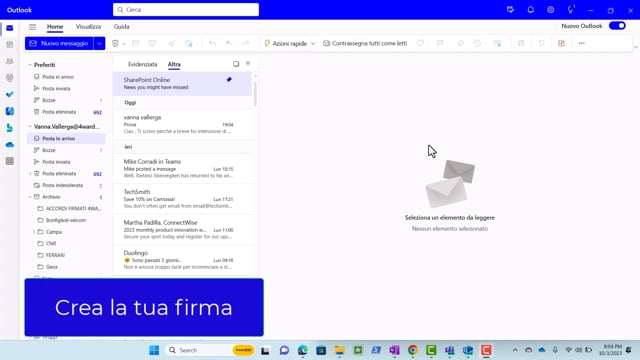Expand the Campa folder

click(x=34, y=232)
